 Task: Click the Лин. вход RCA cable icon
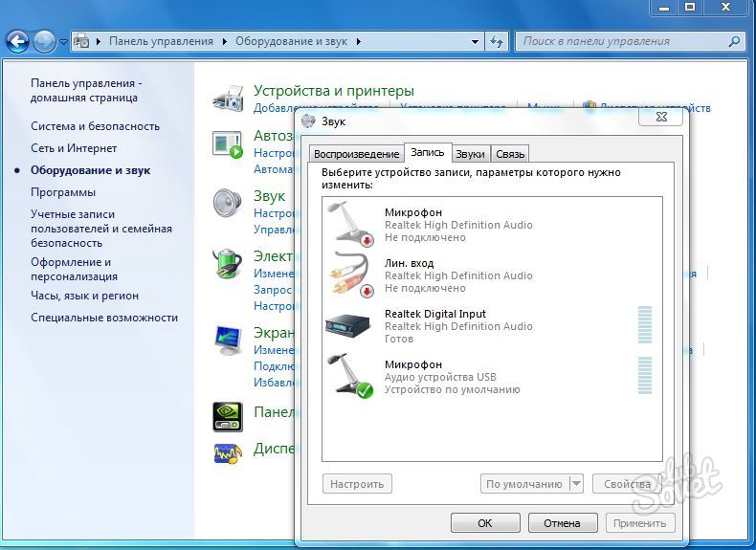point(350,275)
